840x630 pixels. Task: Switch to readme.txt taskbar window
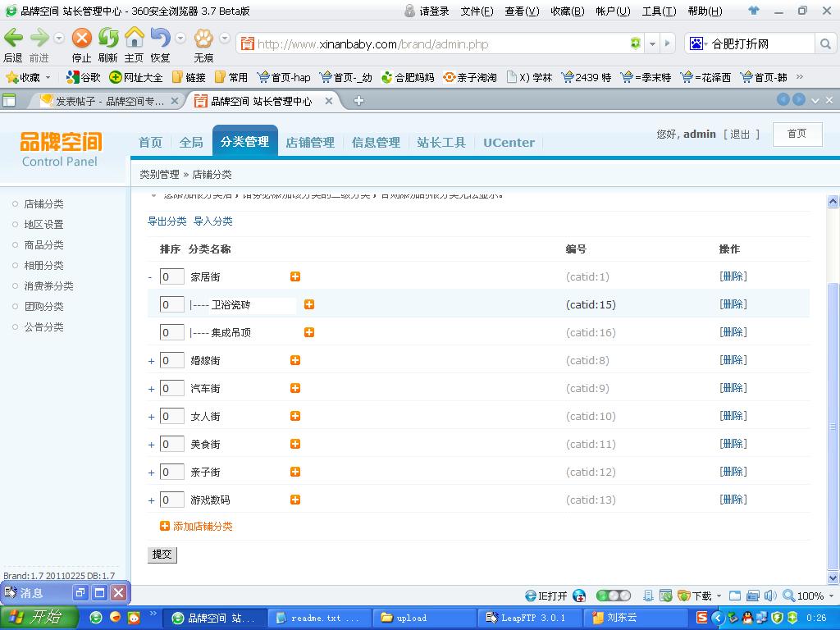318,618
